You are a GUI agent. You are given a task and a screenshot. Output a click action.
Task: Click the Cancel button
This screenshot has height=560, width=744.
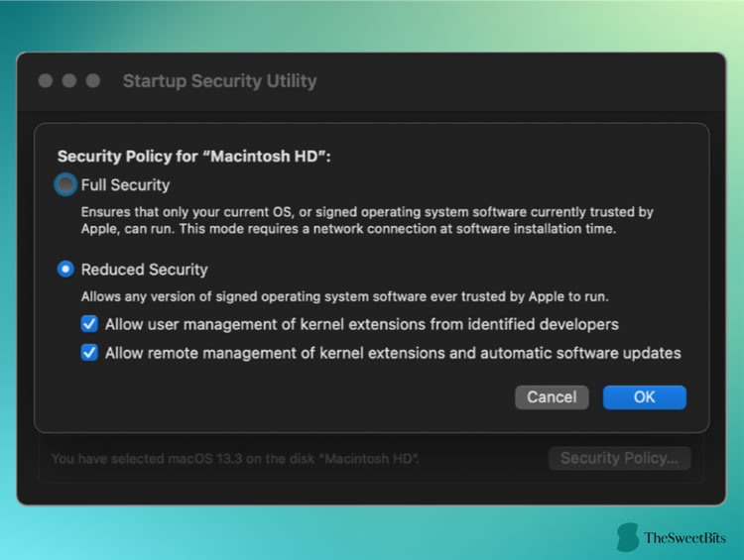click(552, 397)
